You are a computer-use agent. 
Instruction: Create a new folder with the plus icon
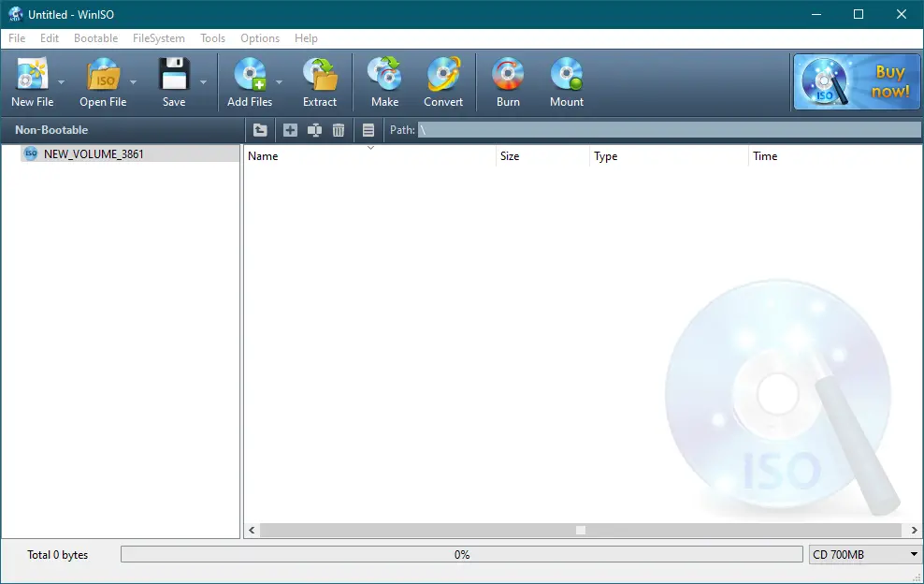(290, 130)
